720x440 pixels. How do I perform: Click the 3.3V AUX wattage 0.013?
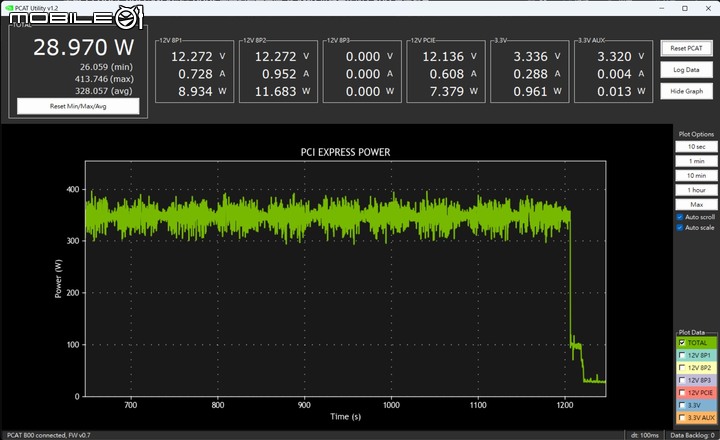coord(614,91)
